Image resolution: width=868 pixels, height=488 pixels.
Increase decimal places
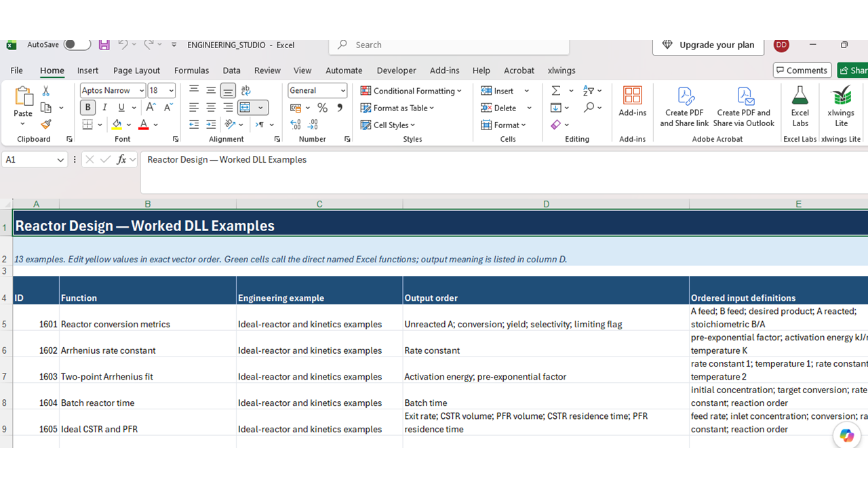tap(296, 125)
